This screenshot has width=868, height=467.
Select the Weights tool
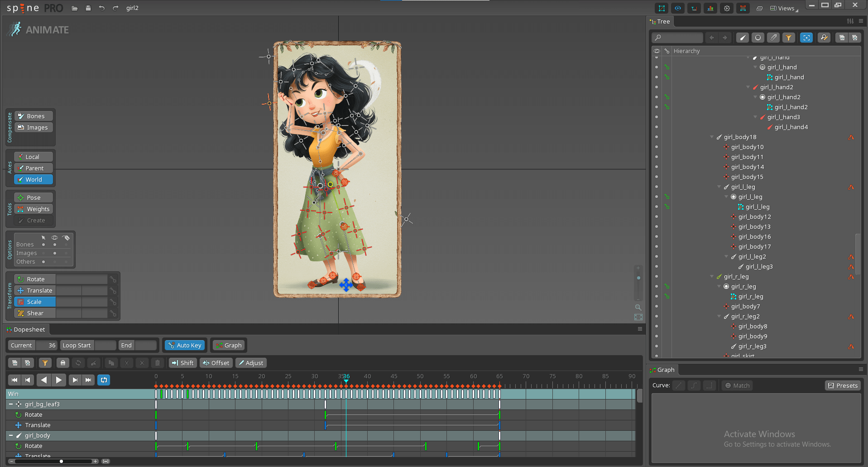click(33, 209)
